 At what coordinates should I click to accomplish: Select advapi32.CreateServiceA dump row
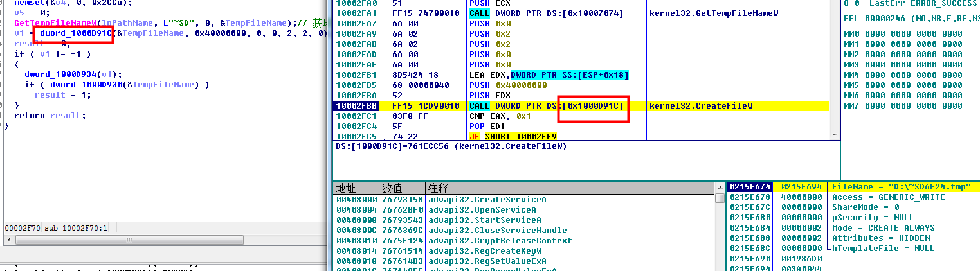524,200
